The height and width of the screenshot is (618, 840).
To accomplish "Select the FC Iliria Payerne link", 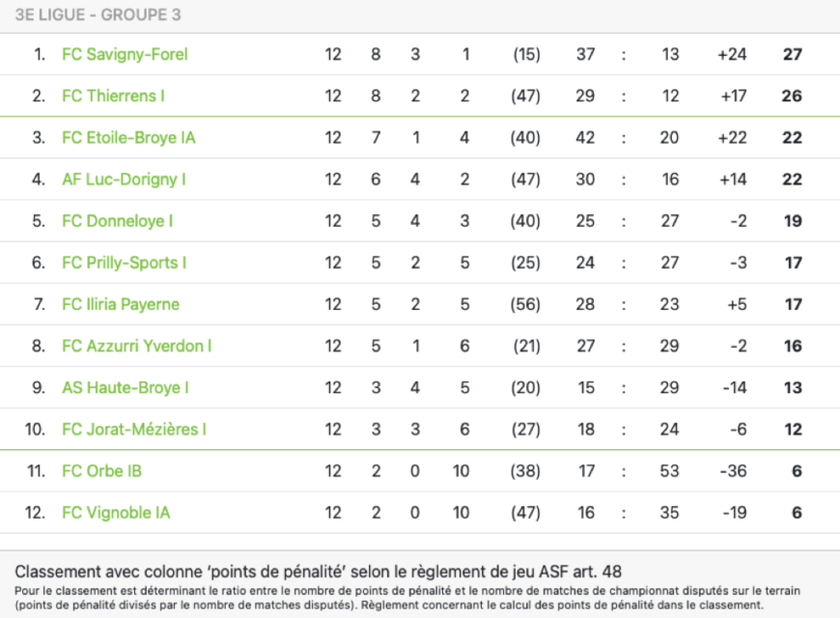I will tap(121, 304).
